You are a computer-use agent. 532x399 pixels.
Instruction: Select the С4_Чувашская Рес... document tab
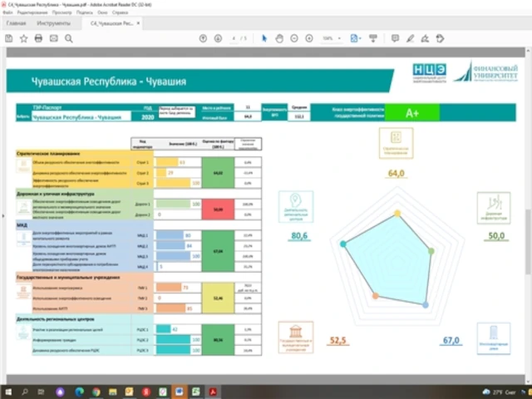tap(111, 23)
